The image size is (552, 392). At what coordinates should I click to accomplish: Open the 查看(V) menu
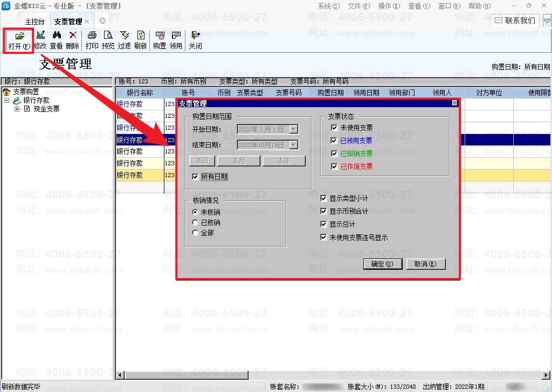[x=419, y=6]
